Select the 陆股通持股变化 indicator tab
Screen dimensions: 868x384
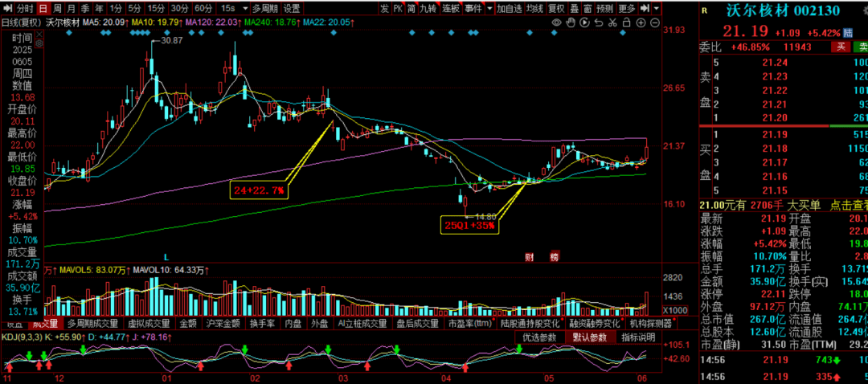click(530, 323)
